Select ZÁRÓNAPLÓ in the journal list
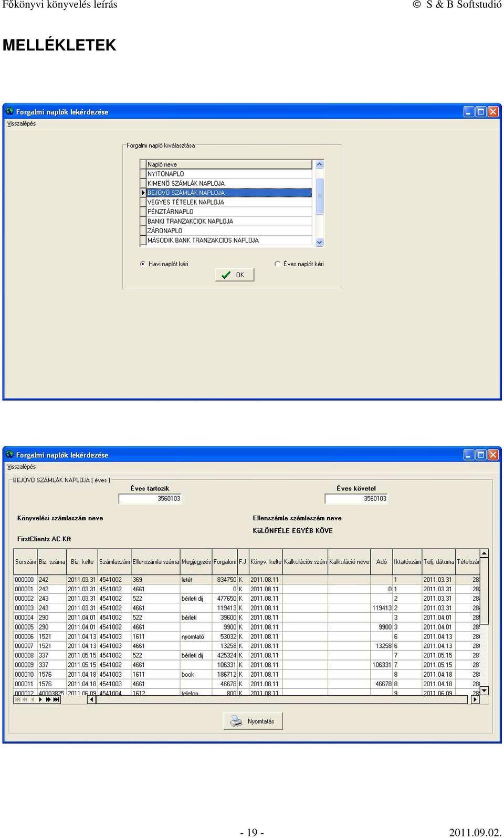504x838 pixels. click(229, 231)
